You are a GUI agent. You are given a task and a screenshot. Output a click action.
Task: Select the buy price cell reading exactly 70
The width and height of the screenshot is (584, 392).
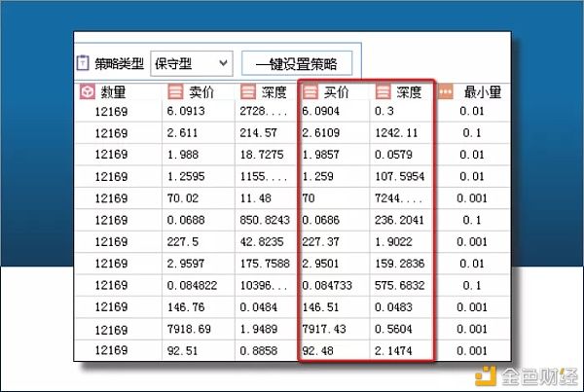coord(309,198)
